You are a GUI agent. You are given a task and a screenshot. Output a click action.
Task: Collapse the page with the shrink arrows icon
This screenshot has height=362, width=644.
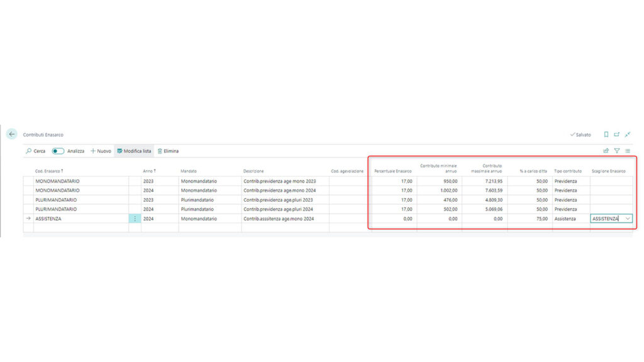click(628, 134)
